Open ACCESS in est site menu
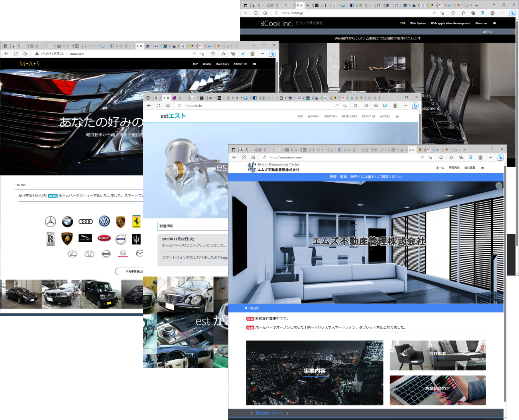519x420 pixels. (x=385, y=116)
